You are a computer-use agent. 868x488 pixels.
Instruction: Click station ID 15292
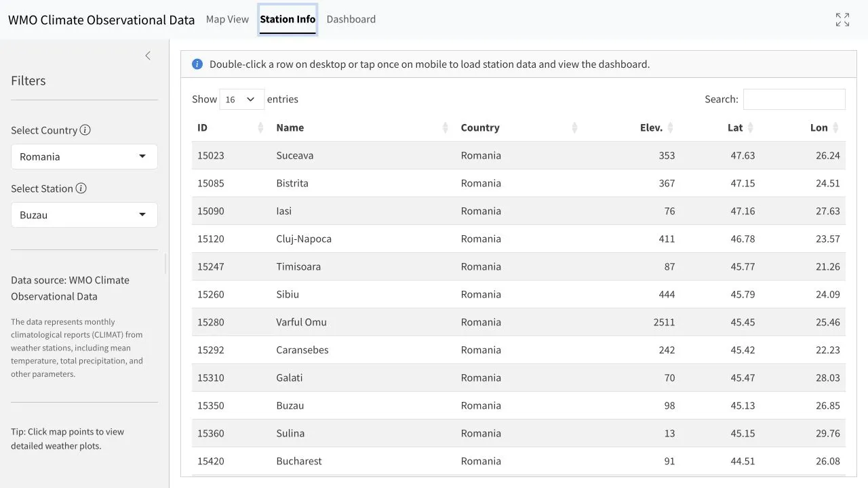[x=211, y=350]
